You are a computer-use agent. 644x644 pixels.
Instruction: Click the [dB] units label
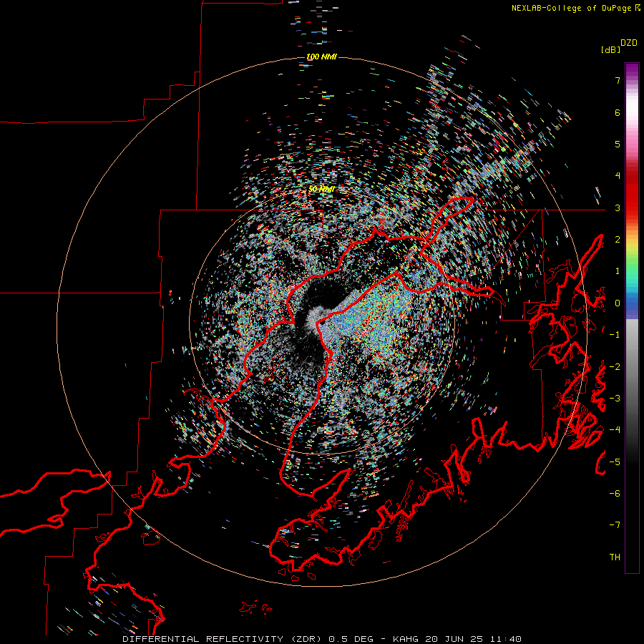[x=610, y=49]
